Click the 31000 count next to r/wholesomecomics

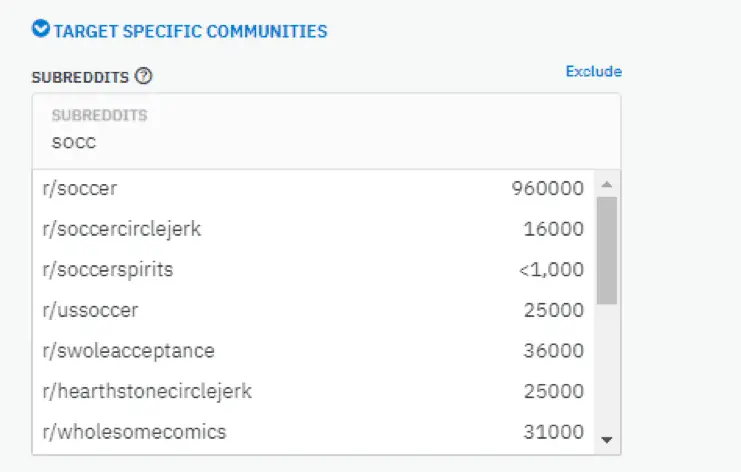[553, 432]
